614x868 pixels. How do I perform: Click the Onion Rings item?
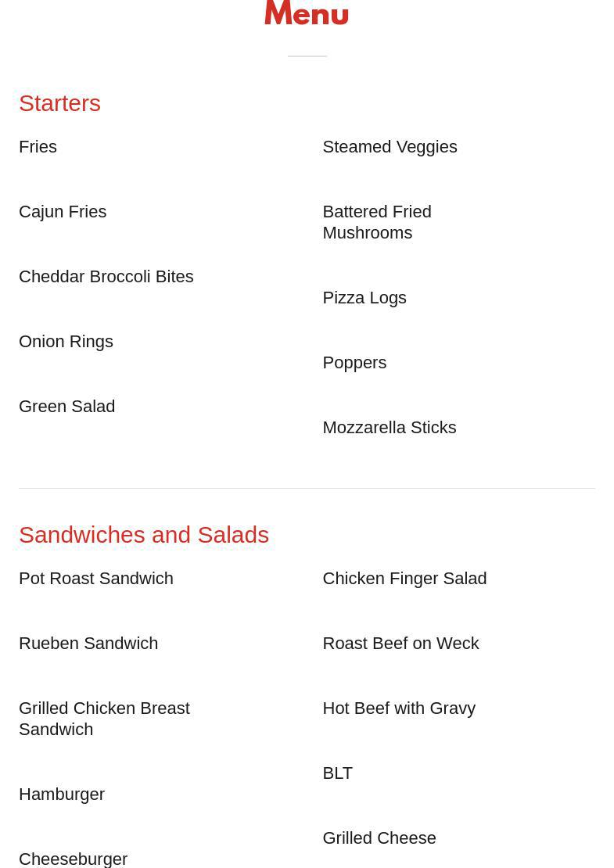click(x=66, y=342)
